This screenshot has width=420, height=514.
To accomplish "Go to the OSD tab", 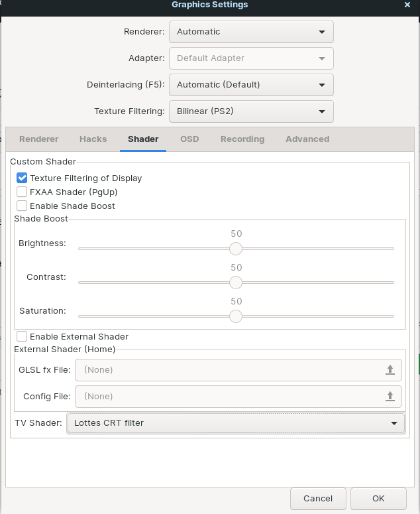I will coord(189,139).
